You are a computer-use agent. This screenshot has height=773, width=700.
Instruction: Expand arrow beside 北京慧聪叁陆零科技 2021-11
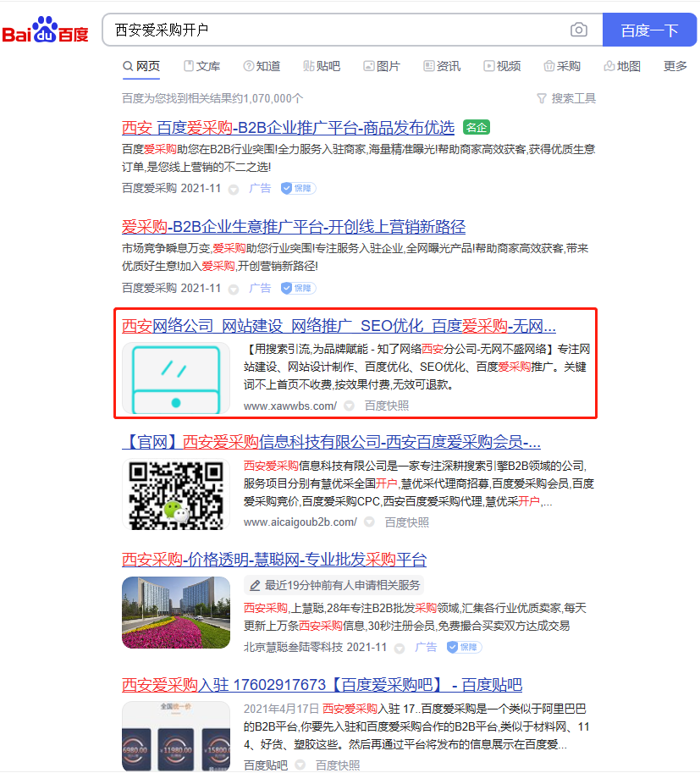click(x=400, y=649)
